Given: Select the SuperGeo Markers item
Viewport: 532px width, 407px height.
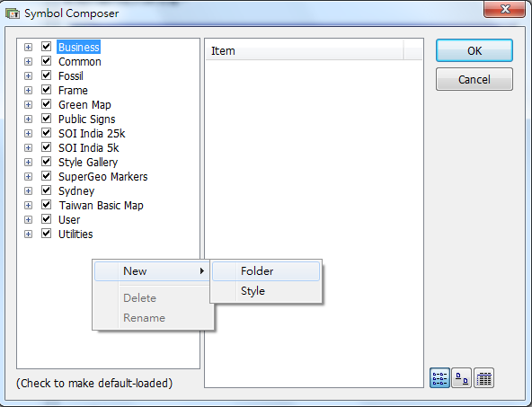Looking at the screenshot, I should (102, 176).
